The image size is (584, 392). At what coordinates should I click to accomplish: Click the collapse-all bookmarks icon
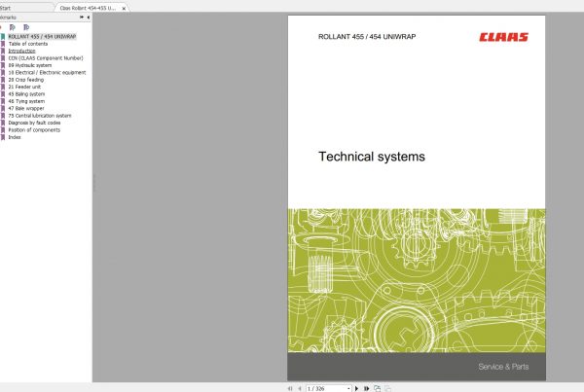(26, 27)
